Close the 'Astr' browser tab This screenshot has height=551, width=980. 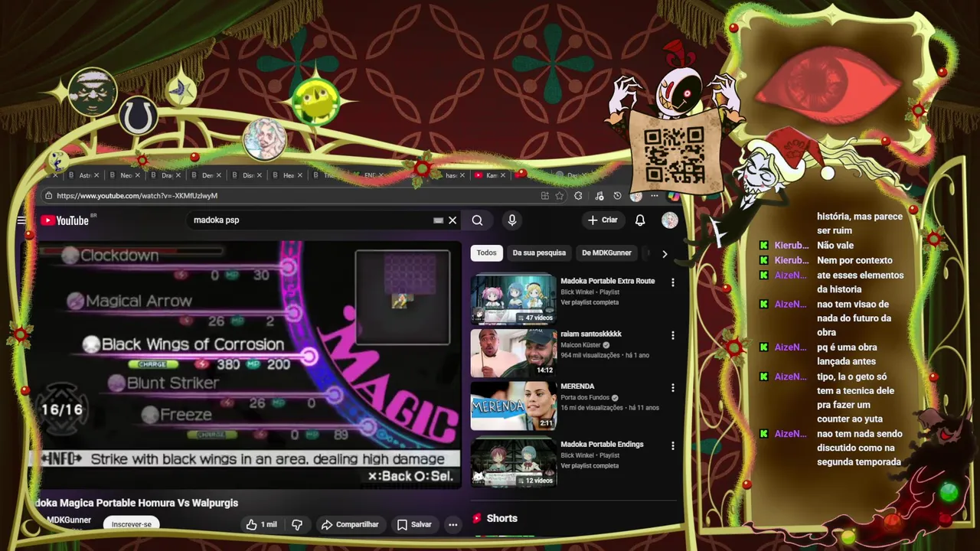coord(96,175)
